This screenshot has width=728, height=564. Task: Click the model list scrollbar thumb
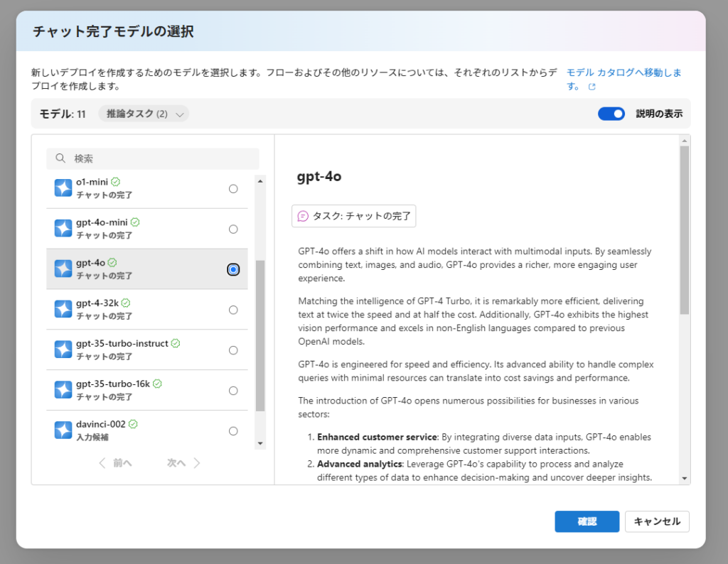(x=260, y=336)
